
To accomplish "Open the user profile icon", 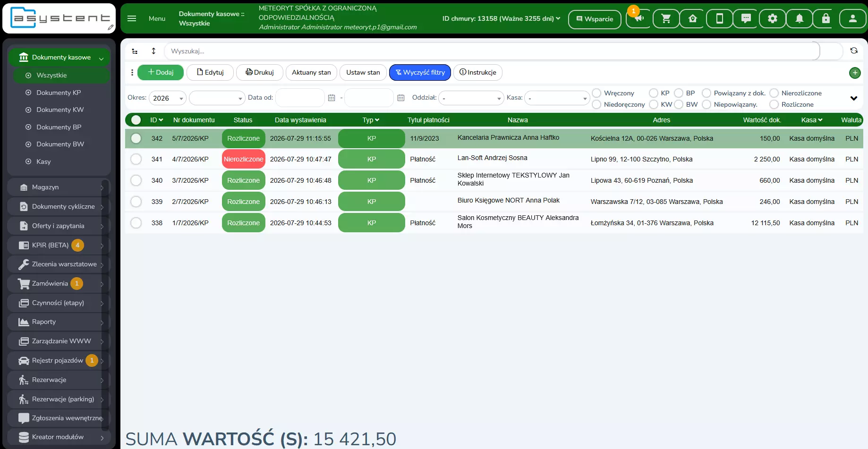I will (852, 19).
